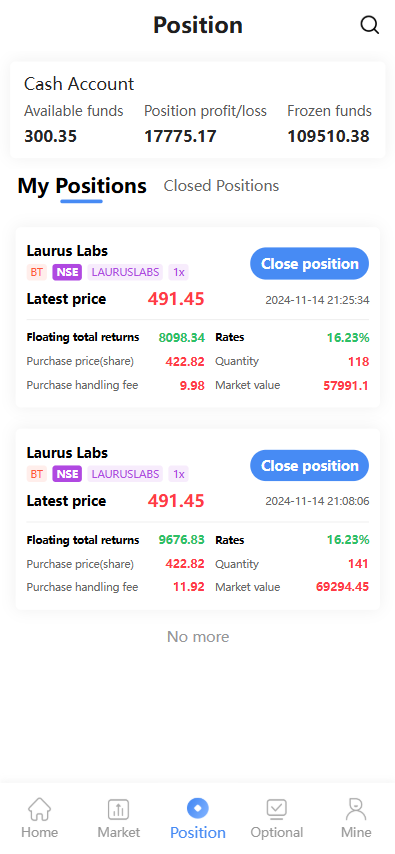395x854 pixels.
Task: Open search with the magnifier icon
Action: coord(369,25)
